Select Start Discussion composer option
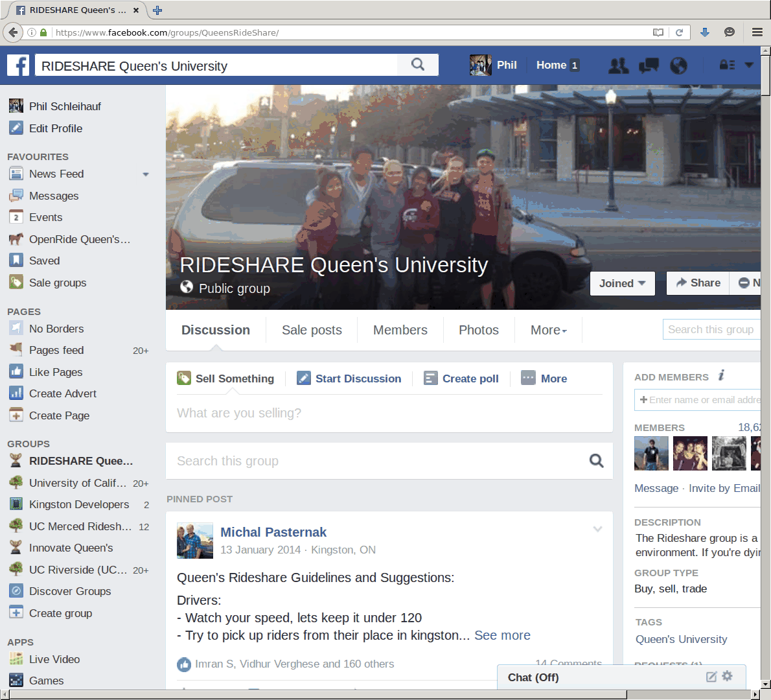The image size is (771, 700). [349, 379]
